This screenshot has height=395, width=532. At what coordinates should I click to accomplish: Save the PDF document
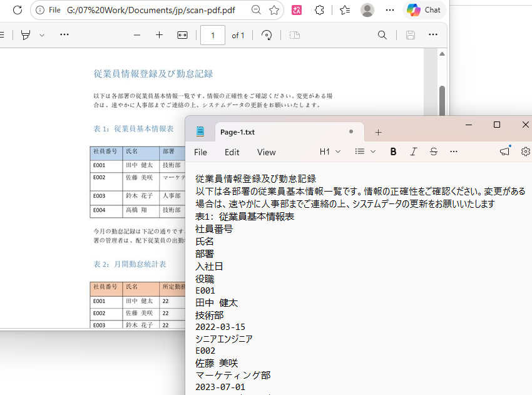411,35
